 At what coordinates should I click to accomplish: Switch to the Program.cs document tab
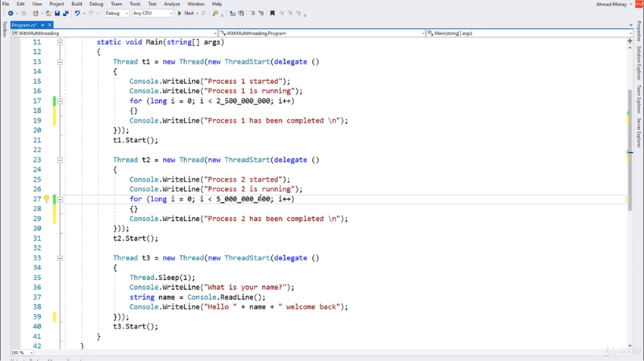coord(24,25)
